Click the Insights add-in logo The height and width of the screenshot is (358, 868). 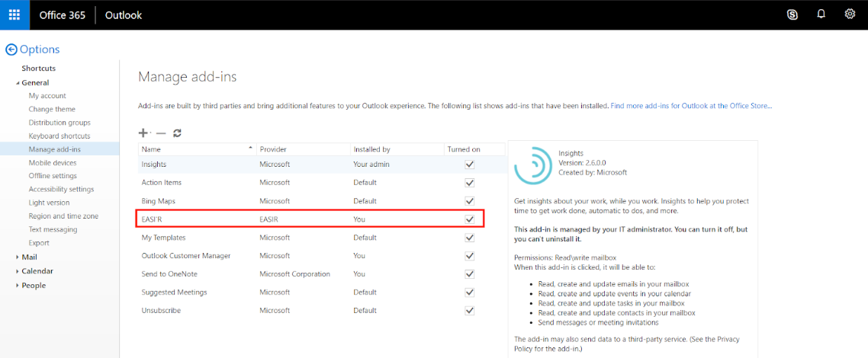click(x=532, y=165)
